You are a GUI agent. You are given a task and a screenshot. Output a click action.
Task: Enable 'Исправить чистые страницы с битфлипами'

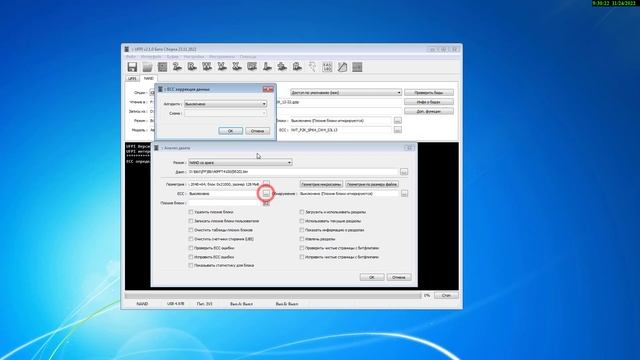click(x=302, y=257)
